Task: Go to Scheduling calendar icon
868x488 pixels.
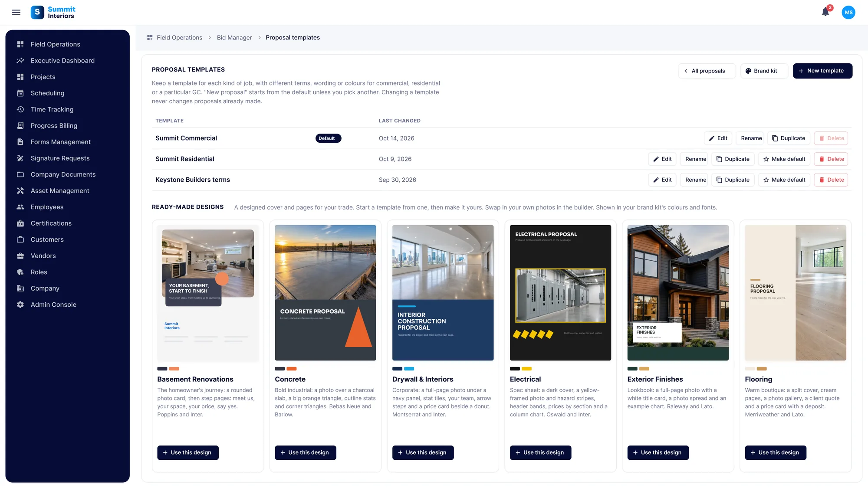Action: 20,93
